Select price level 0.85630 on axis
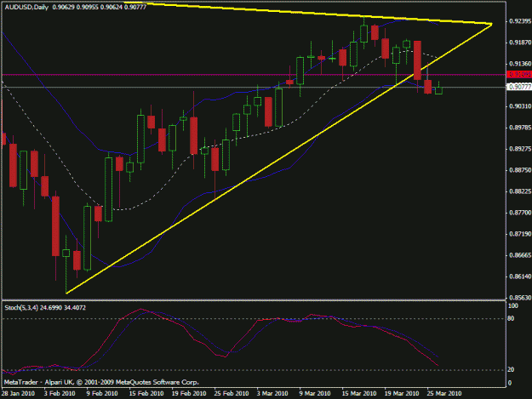Image resolution: width=532 pixels, height=399 pixels. click(x=520, y=298)
